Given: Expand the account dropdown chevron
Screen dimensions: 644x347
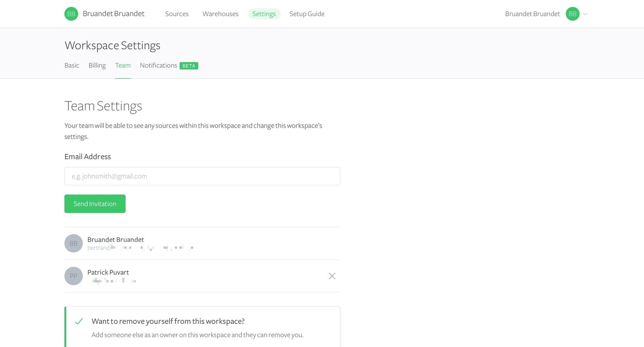Looking at the screenshot, I should tap(585, 14).
